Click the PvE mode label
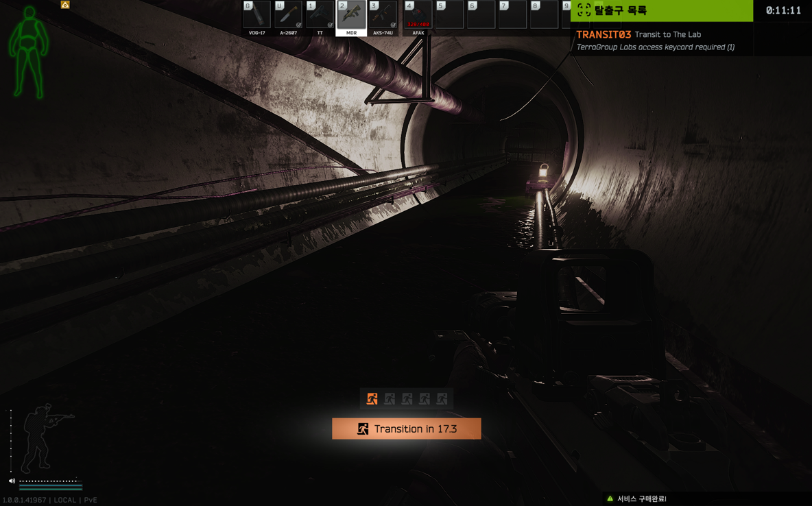 pyautogui.click(x=91, y=500)
